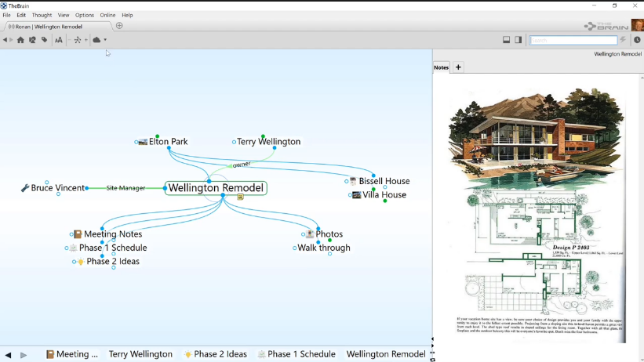Open the Thought menu
Image resolution: width=644 pixels, height=362 pixels.
pos(42,15)
